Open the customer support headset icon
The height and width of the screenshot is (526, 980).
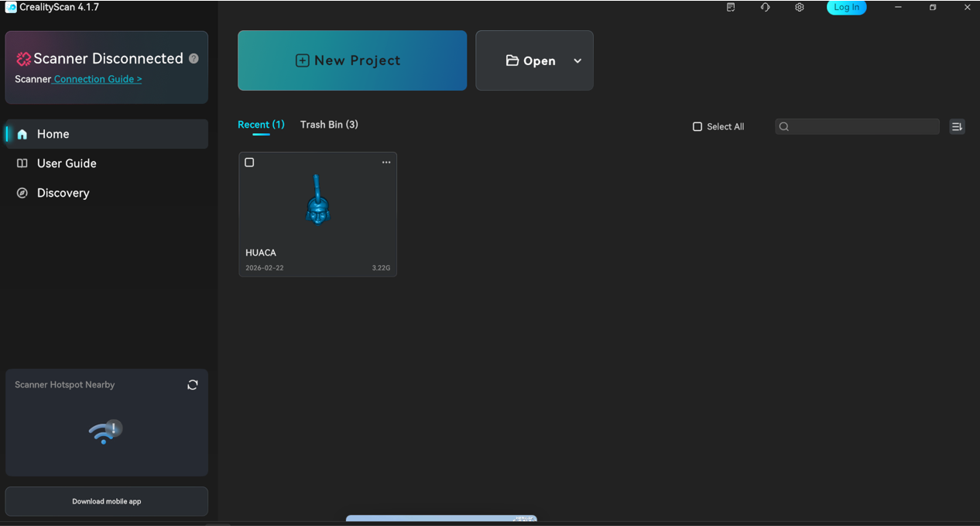click(x=766, y=7)
